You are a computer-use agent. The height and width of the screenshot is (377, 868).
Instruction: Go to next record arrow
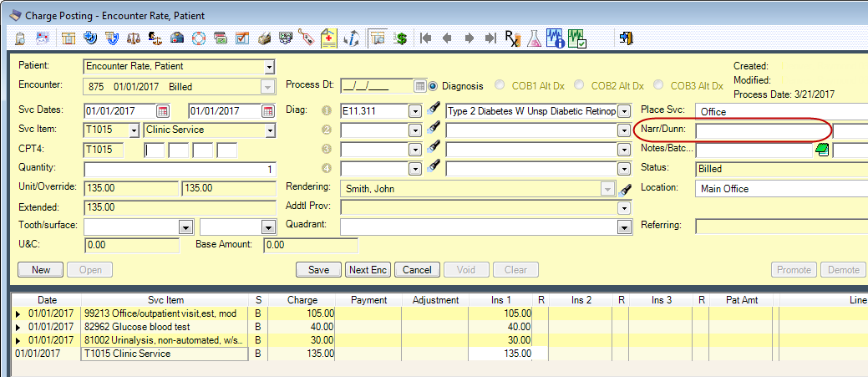click(469, 38)
